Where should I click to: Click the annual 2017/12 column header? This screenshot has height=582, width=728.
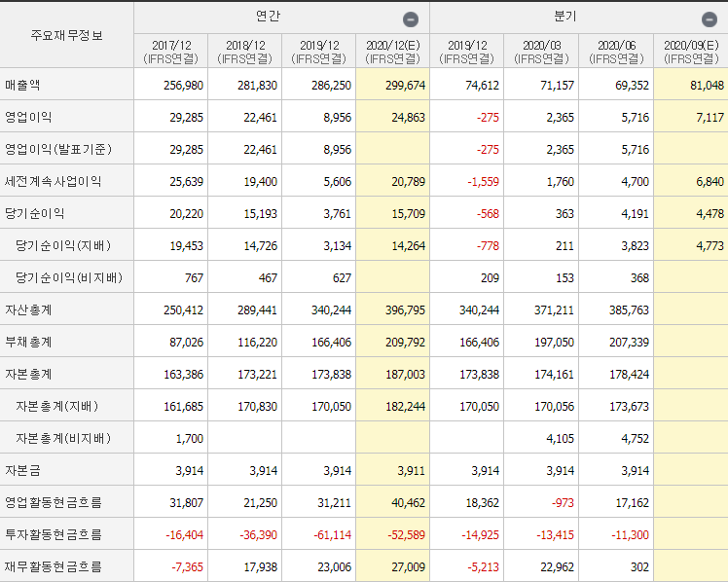[171, 51]
